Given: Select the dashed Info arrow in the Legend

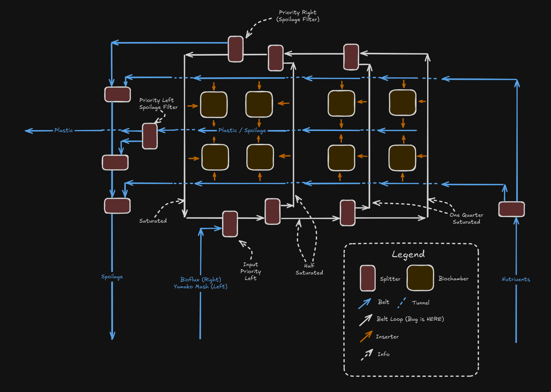Looking at the screenshot, I should pyautogui.click(x=367, y=355).
